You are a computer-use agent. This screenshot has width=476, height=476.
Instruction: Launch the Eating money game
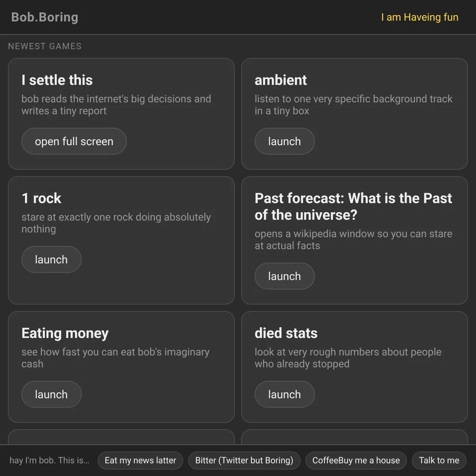tap(51, 394)
